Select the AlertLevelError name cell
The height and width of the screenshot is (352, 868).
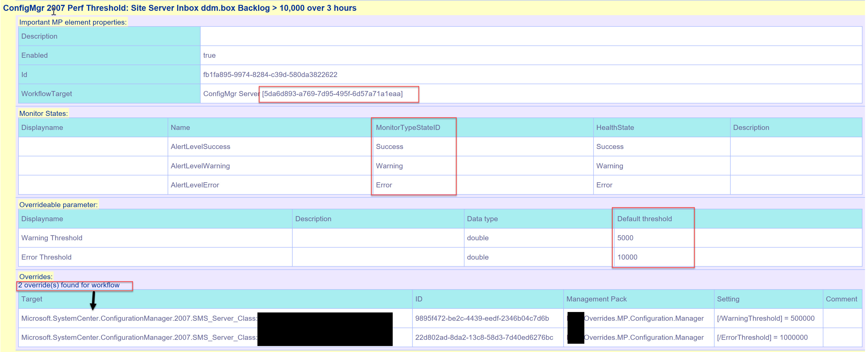click(195, 185)
